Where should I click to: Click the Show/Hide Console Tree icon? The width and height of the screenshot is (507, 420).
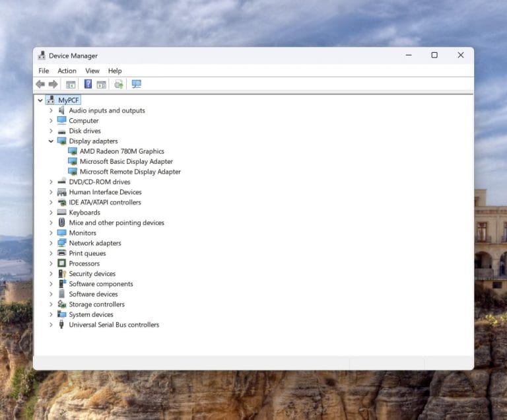[x=71, y=84]
